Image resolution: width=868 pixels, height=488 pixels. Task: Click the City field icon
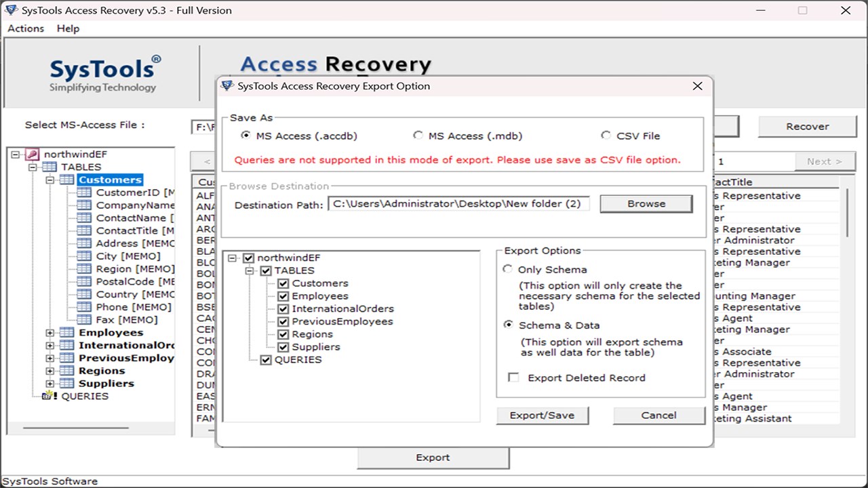(x=84, y=256)
